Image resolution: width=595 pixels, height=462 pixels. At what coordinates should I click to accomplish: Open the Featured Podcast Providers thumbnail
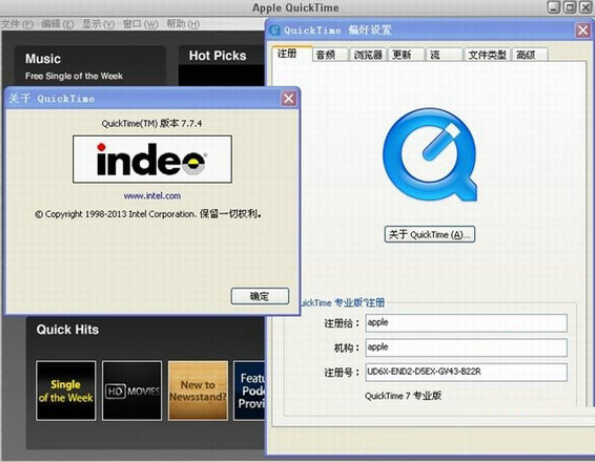click(x=249, y=390)
